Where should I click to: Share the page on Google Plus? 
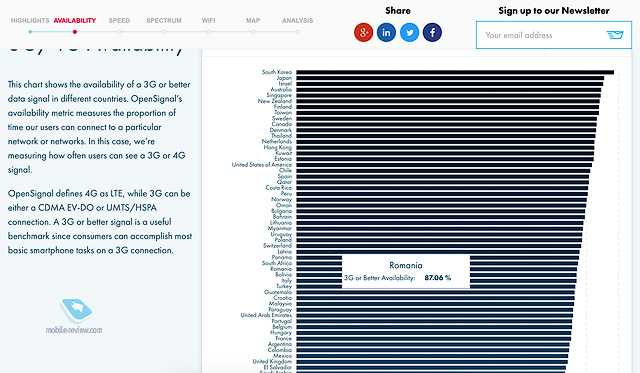pos(363,32)
